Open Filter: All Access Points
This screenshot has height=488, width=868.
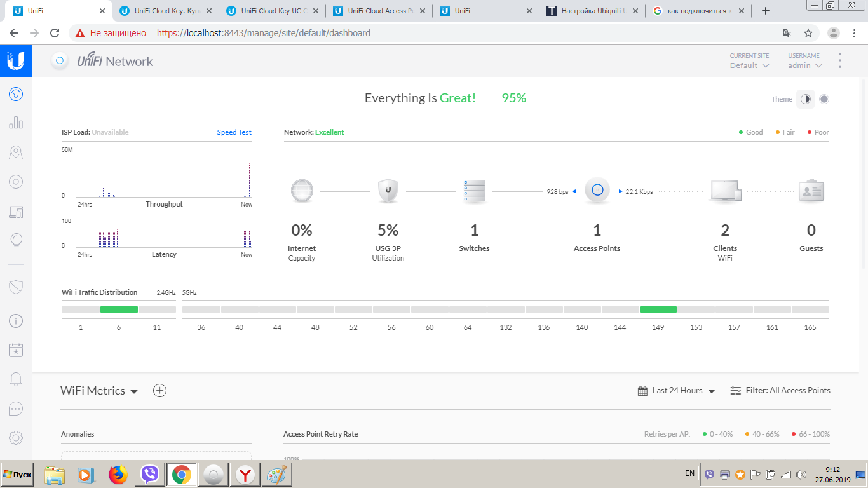click(780, 391)
